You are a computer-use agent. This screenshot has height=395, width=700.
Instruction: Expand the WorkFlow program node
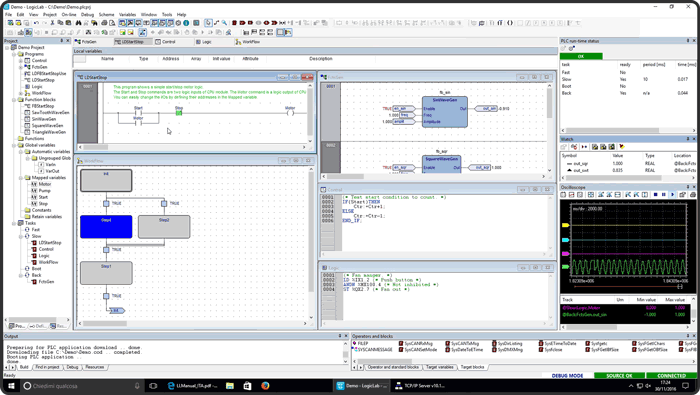21,93
